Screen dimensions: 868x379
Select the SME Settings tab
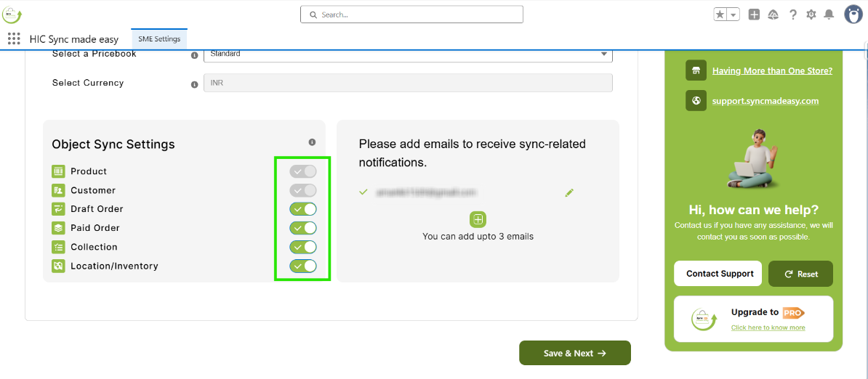(x=159, y=39)
